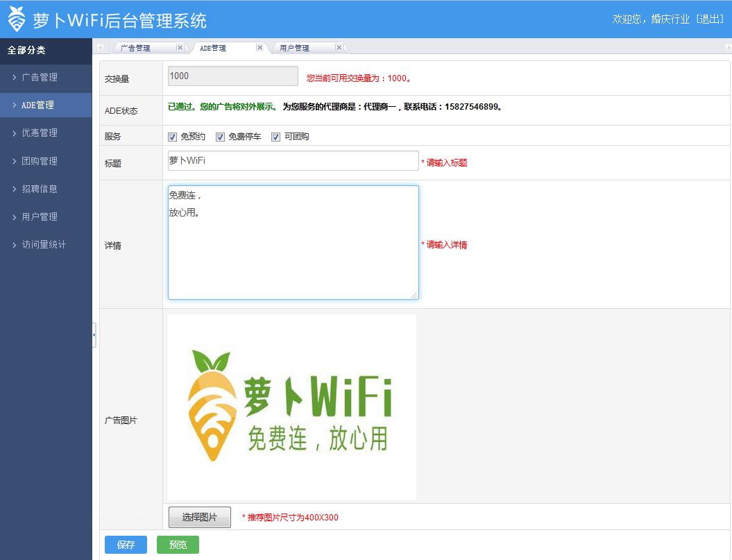Close the 用户管理 tab
The image size is (732, 560).
point(339,48)
